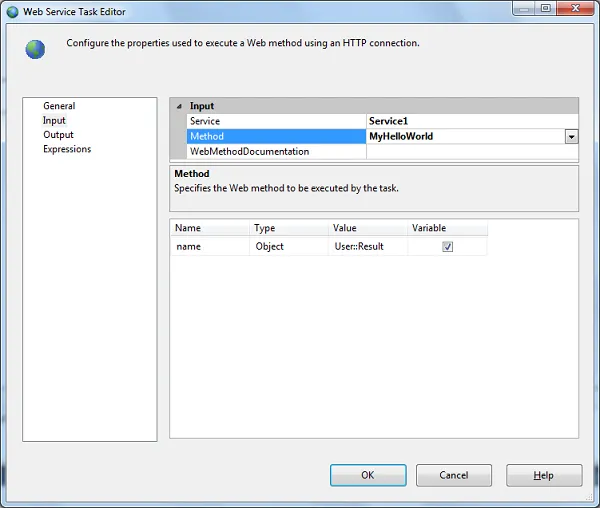Click the large globe icon beside the description

pos(35,50)
